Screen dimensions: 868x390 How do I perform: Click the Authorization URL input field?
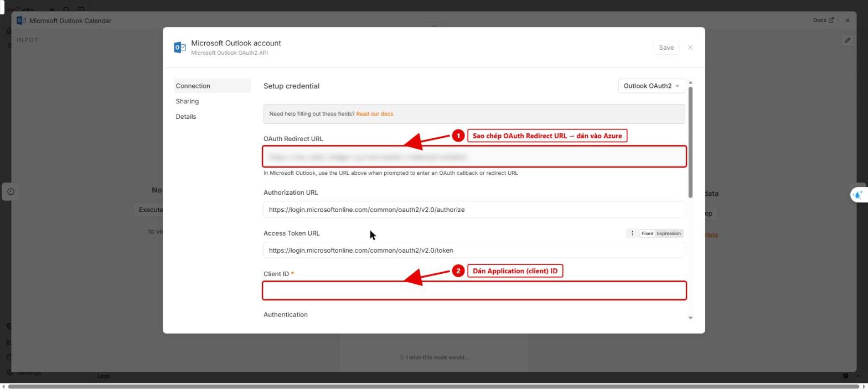pyautogui.click(x=474, y=210)
